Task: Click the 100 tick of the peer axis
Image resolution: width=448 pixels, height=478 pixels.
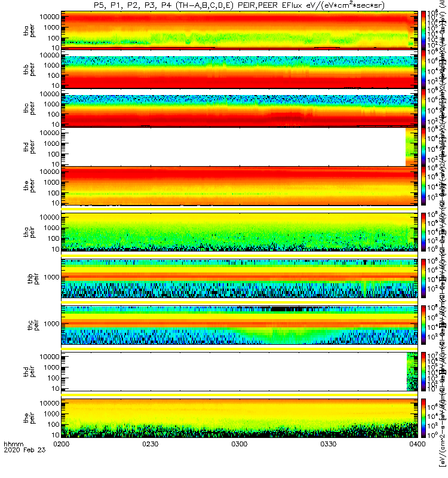Action: coord(53,193)
